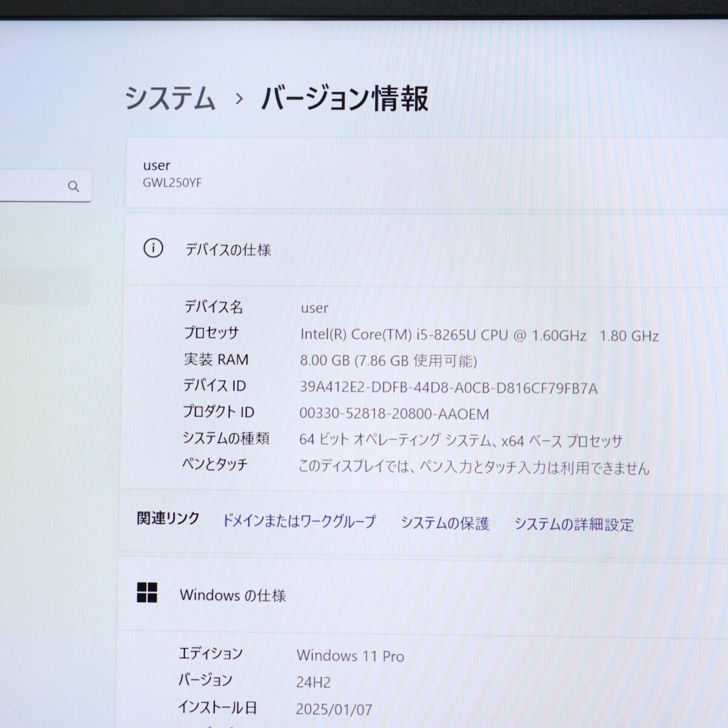This screenshot has height=728, width=728.
Task: Select the GWL250YF model name
Action: [x=172, y=183]
